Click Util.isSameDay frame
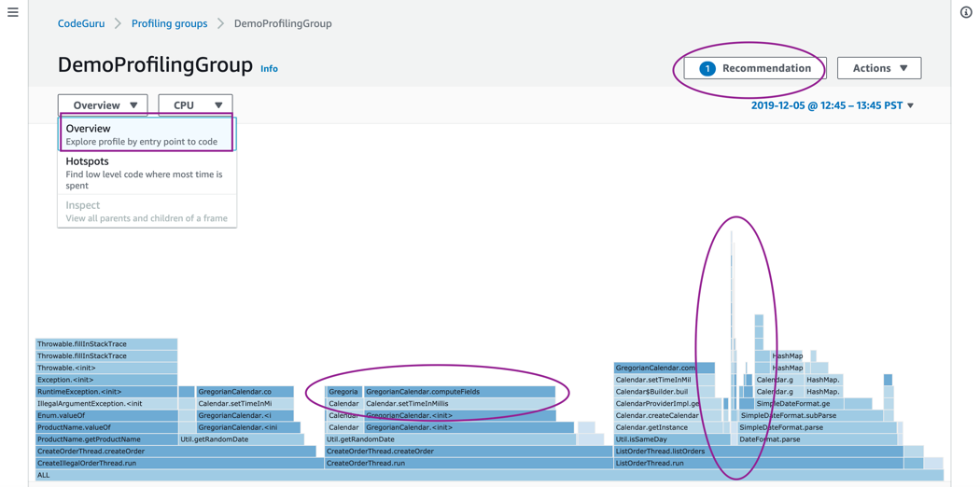This screenshot has width=980, height=487. point(672,439)
